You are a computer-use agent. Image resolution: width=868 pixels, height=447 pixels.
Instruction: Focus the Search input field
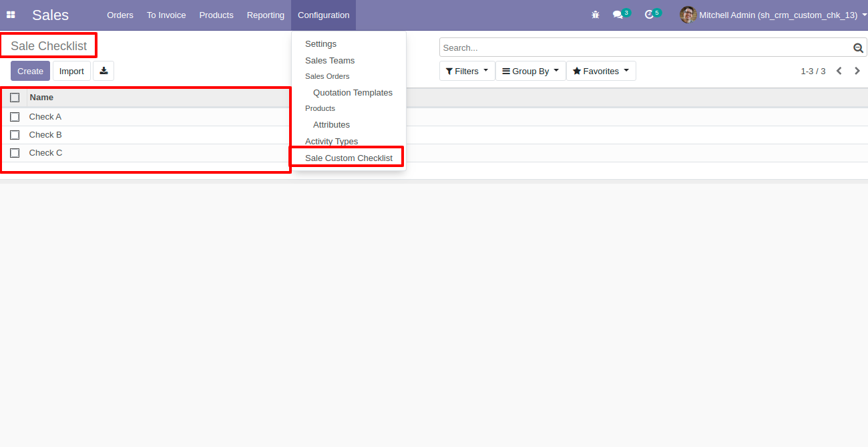[646, 47]
